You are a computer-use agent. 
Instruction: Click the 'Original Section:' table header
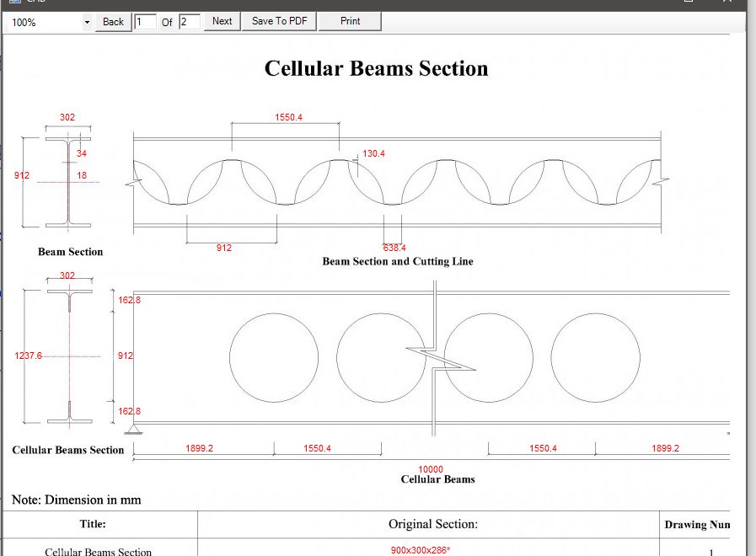tap(433, 524)
